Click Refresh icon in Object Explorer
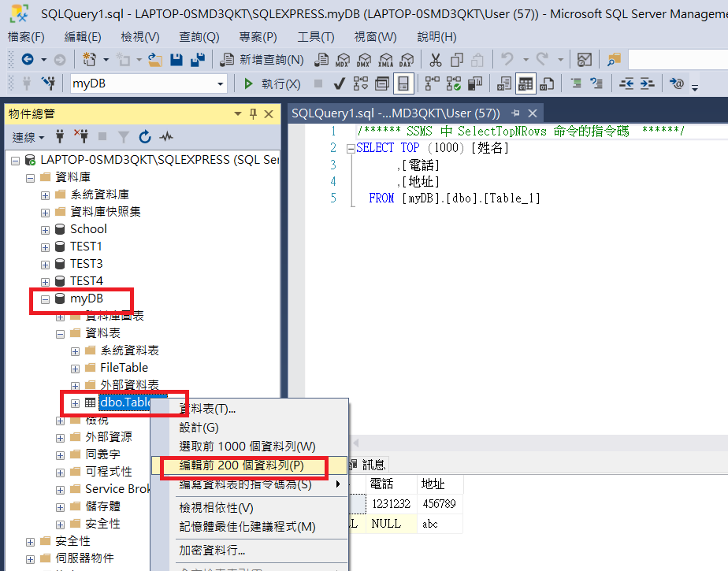This screenshot has width=728, height=571. (145, 137)
